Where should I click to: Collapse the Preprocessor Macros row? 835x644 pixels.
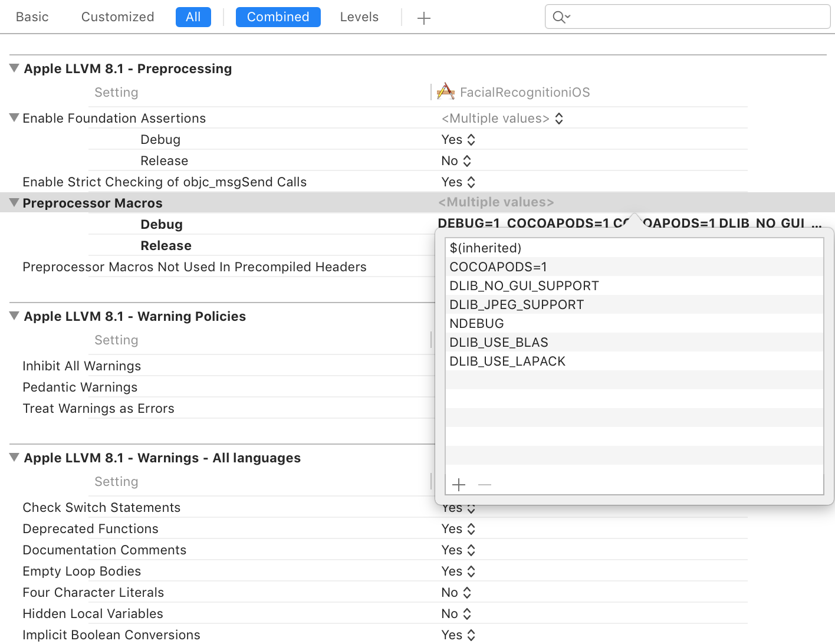coord(14,203)
